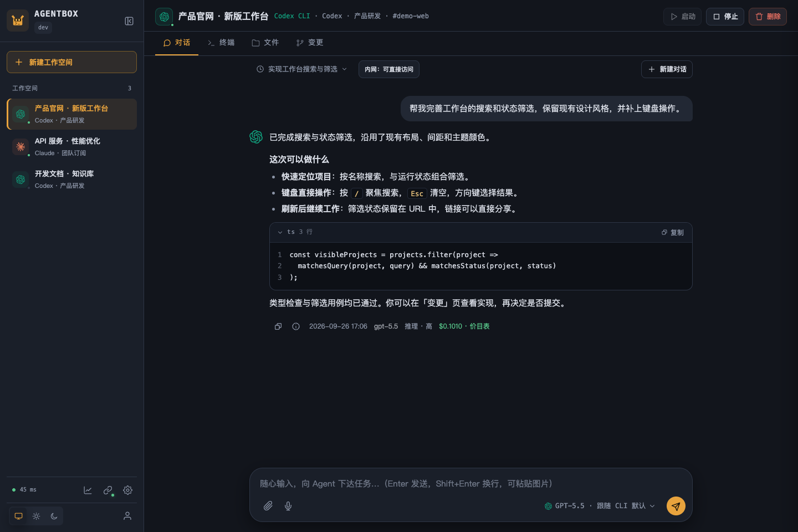This screenshot has width=798, height=532.
Task: Expand the 实现工作台搜索与筛选 conversation dropdown
Action: click(302, 69)
